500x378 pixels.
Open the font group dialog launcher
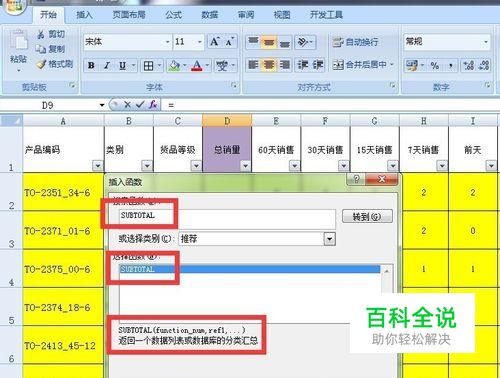[234, 85]
